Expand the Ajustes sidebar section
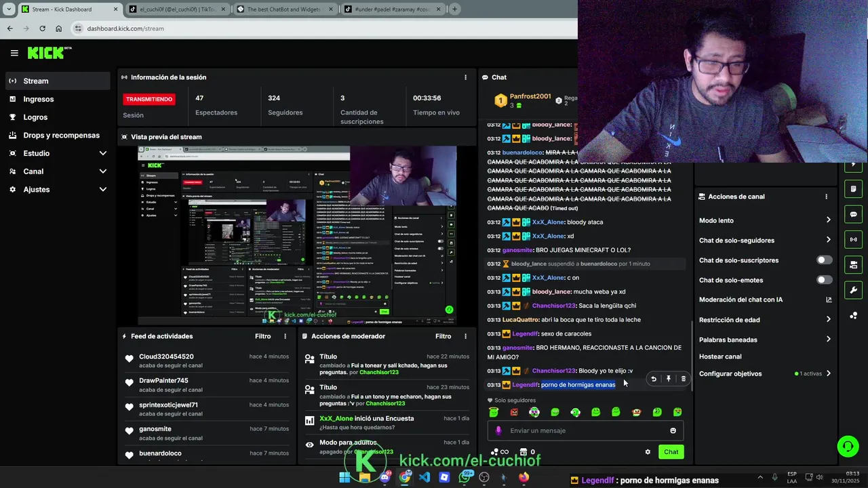 tap(58, 189)
